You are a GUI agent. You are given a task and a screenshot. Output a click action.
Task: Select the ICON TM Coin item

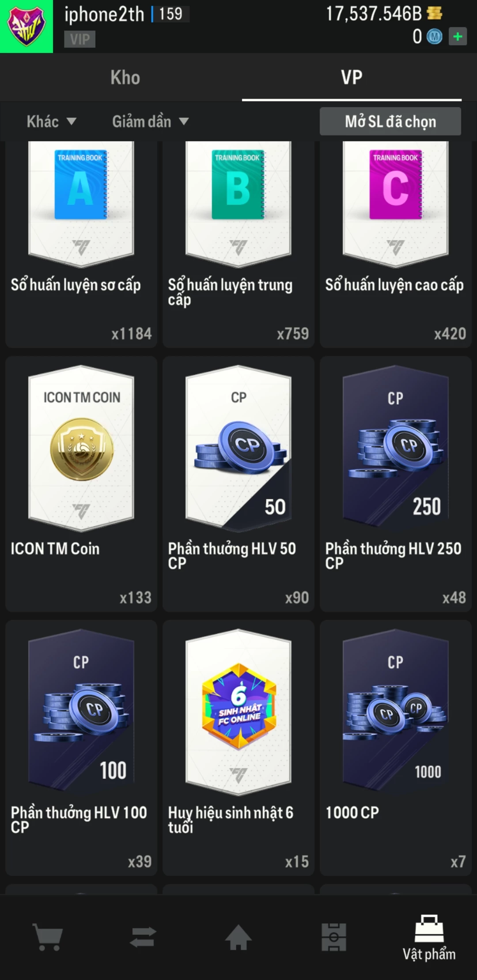81,484
